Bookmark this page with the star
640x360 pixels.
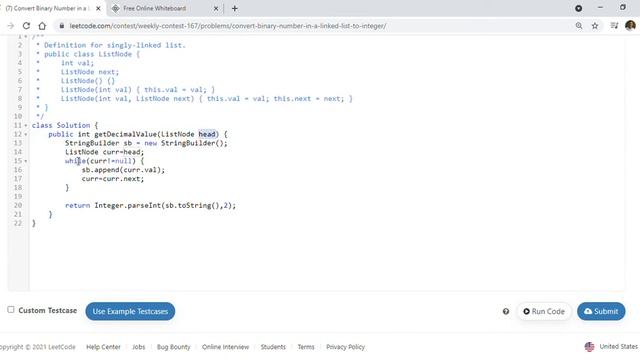(595, 26)
